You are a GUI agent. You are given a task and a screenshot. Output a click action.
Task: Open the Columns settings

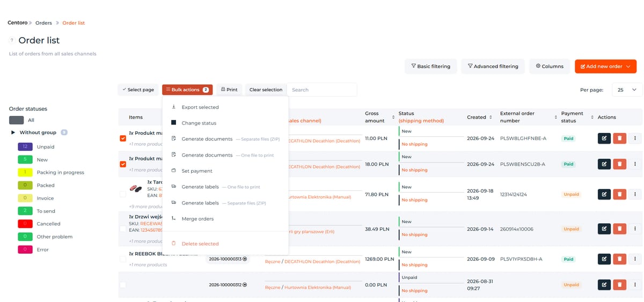click(550, 67)
